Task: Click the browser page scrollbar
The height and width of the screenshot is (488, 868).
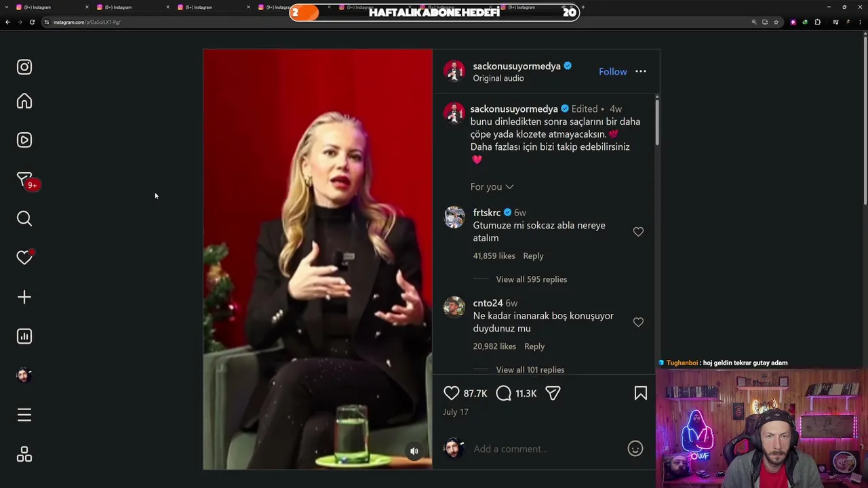Action: coord(865,122)
